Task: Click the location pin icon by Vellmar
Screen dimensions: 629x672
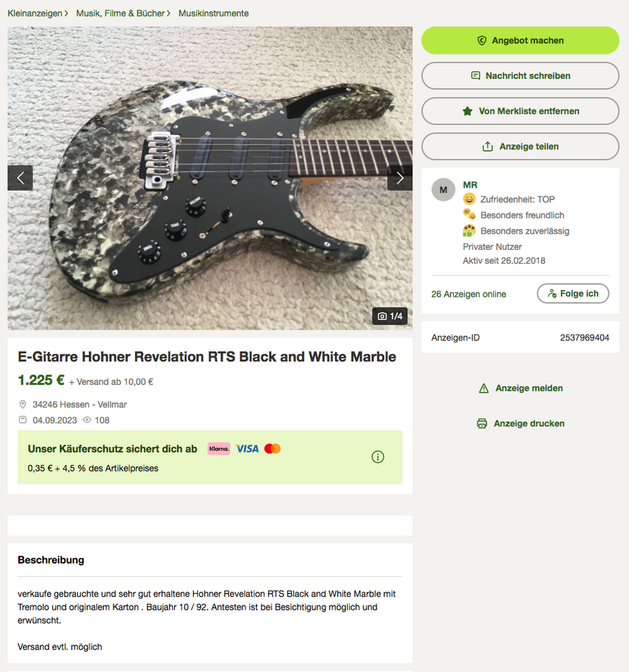Action: [x=22, y=405]
